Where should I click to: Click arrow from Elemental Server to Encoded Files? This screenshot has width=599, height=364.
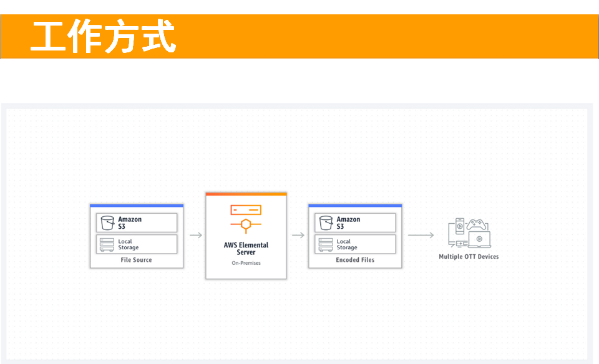[298, 235]
